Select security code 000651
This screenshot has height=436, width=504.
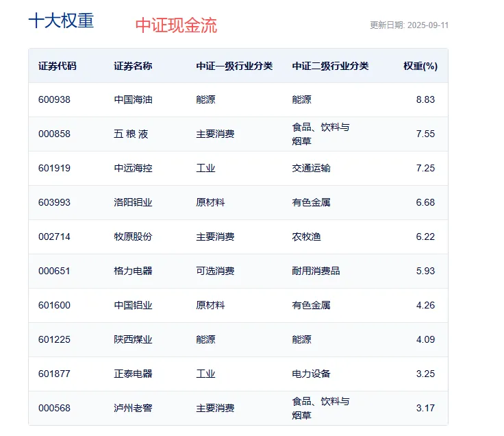point(54,271)
